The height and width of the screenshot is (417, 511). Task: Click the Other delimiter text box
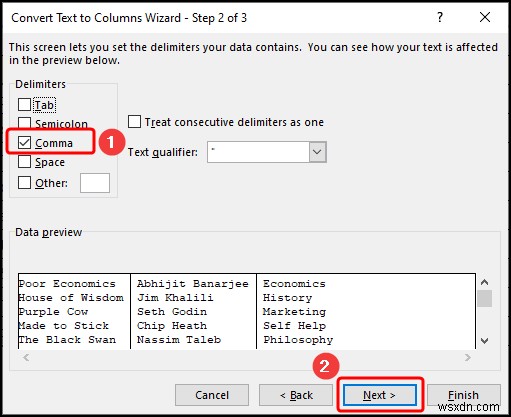[95, 183]
